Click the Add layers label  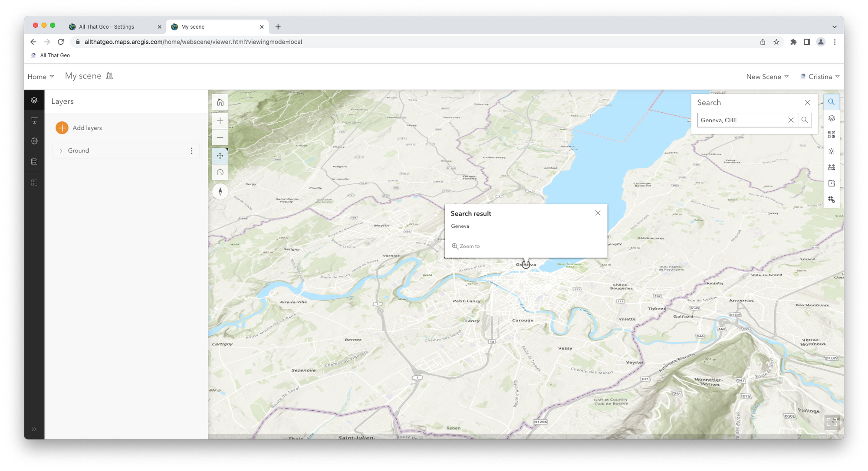87,128
